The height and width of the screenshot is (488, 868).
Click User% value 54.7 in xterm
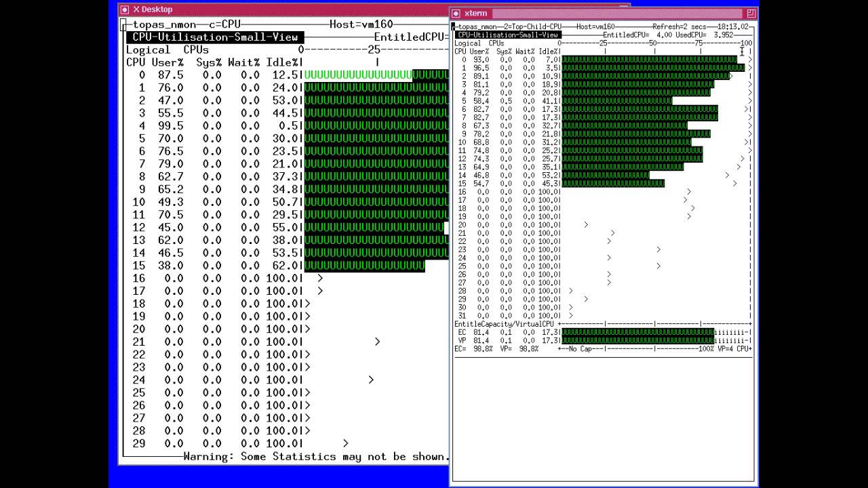coord(481,184)
